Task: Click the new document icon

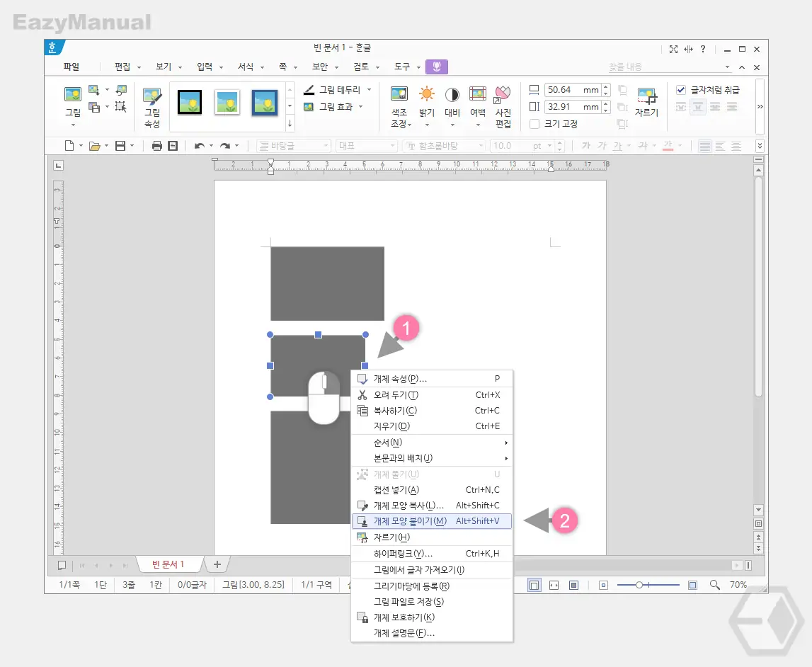Action: click(69, 146)
